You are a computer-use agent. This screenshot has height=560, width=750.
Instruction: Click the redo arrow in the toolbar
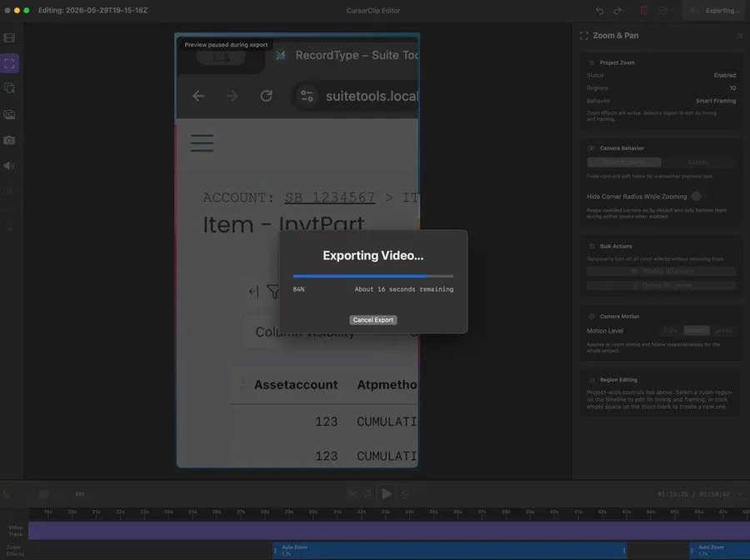coord(617,11)
